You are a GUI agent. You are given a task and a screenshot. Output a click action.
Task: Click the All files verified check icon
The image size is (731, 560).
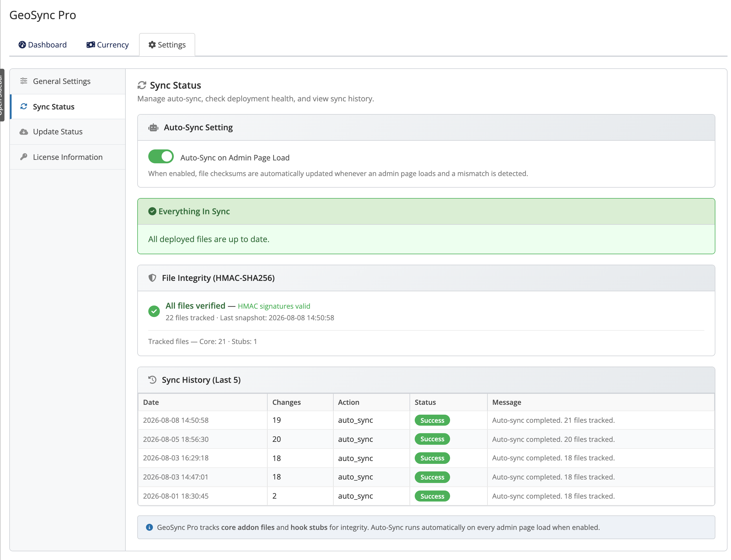154,311
